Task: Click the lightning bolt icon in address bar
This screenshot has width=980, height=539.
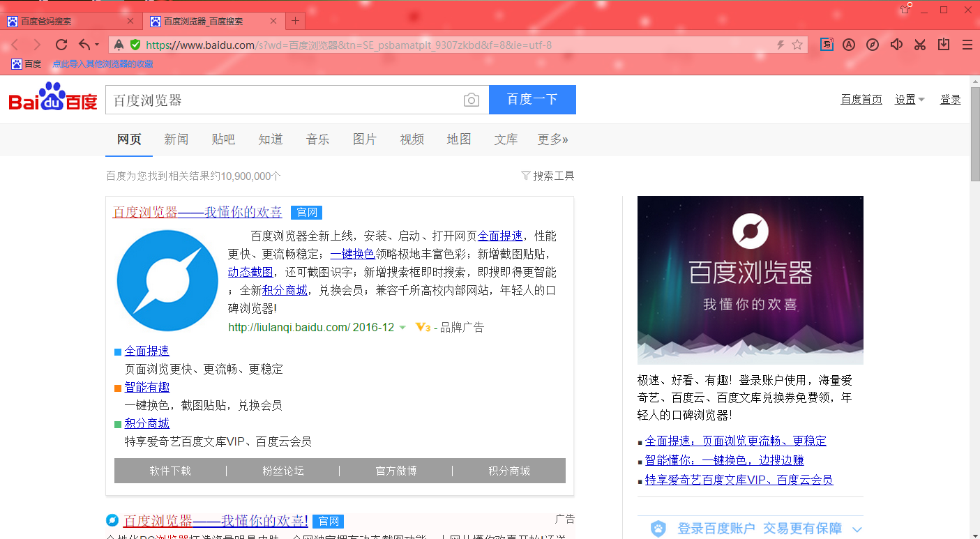Action: pos(781,45)
